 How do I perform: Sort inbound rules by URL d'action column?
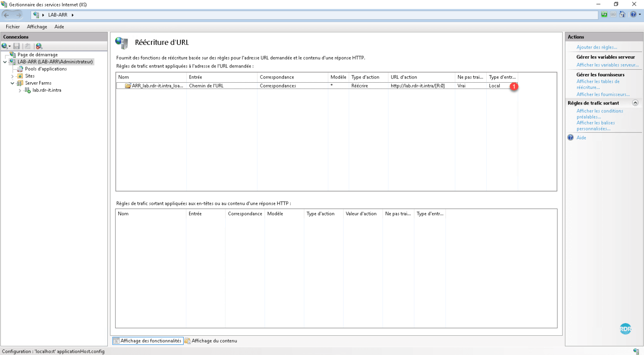(x=421, y=77)
